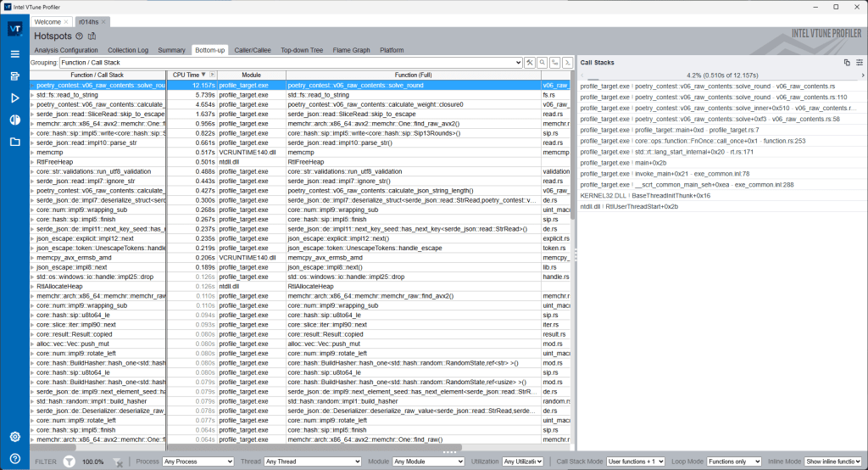Open settings gear in the sidebar
Screen dimensions: 868x470
click(x=14, y=437)
